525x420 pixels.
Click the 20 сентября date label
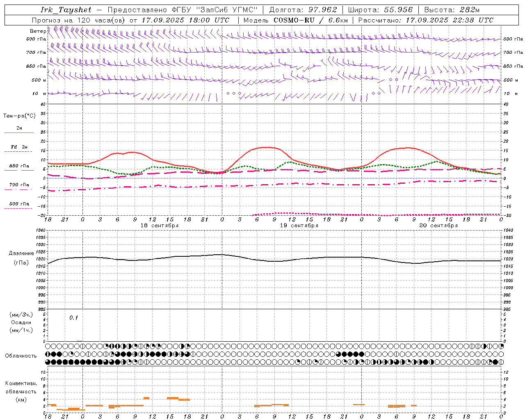(438, 226)
